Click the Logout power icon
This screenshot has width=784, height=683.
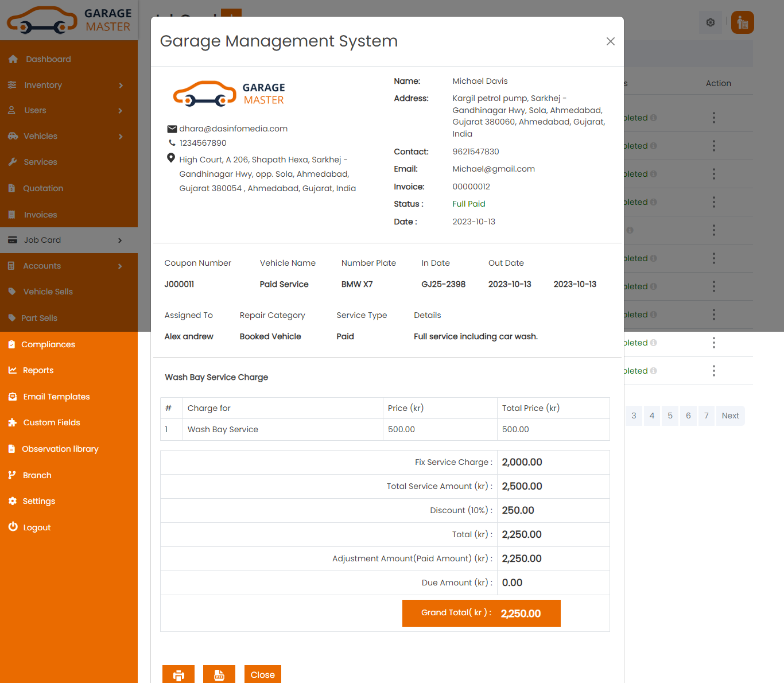(13, 527)
